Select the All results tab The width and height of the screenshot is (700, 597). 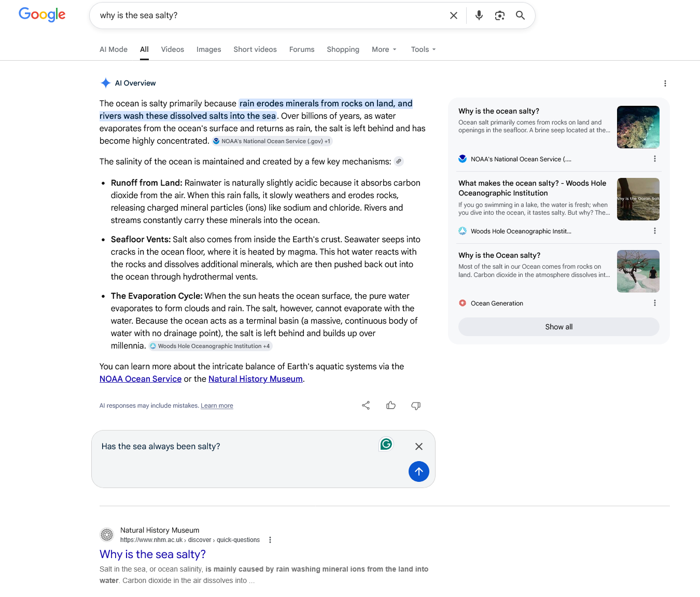click(x=144, y=49)
